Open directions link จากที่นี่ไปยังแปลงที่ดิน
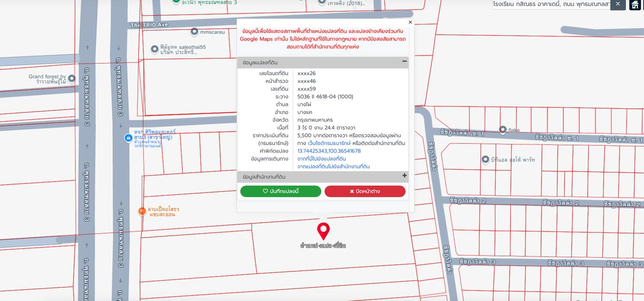 (x=321, y=159)
